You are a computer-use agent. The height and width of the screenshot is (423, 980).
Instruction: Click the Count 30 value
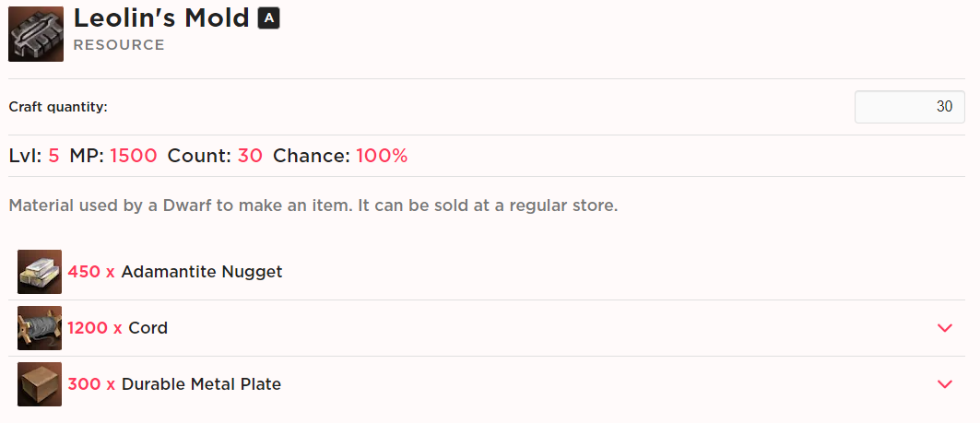point(250,156)
